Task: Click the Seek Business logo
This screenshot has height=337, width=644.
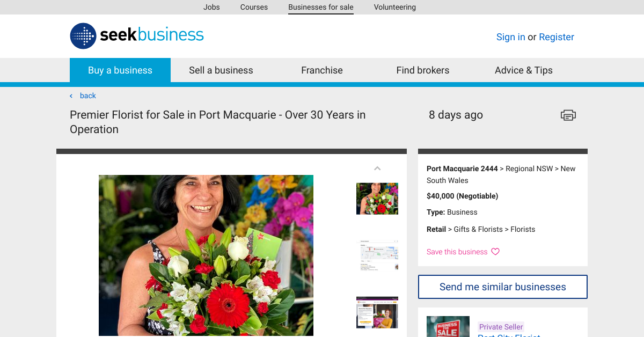Action: point(136,36)
